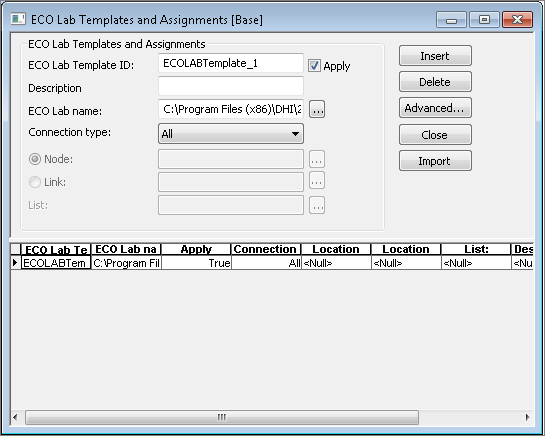
Task: Click the Description input field
Action: [231, 86]
